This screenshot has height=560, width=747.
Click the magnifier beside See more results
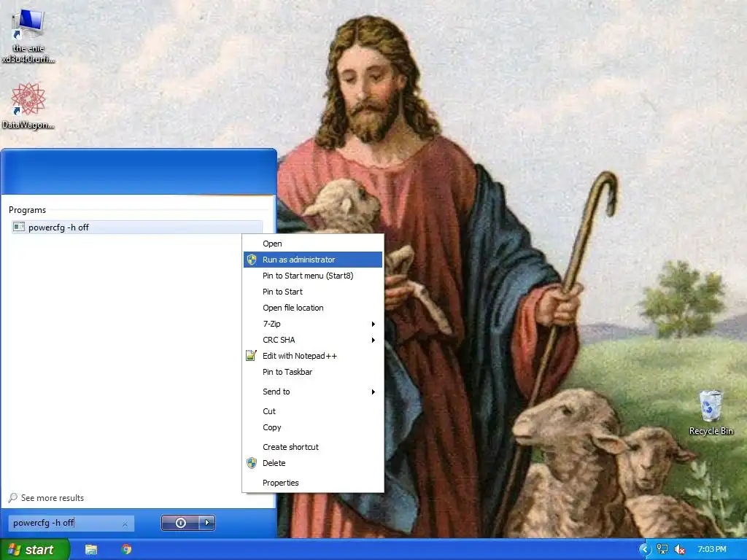pos(13,498)
